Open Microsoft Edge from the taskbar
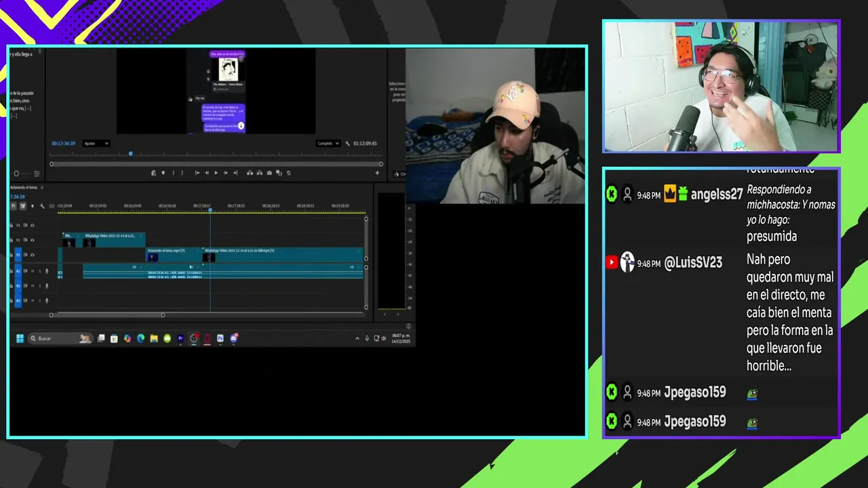Image resolution: width=868 pixels, height=488 pixels. [140, 338]
